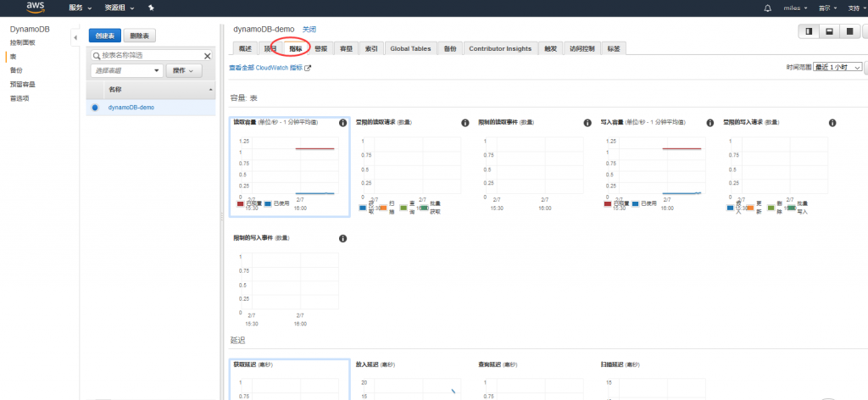
Task: Go to 控制面板 dashboard in sidebar
Action: 23,42
